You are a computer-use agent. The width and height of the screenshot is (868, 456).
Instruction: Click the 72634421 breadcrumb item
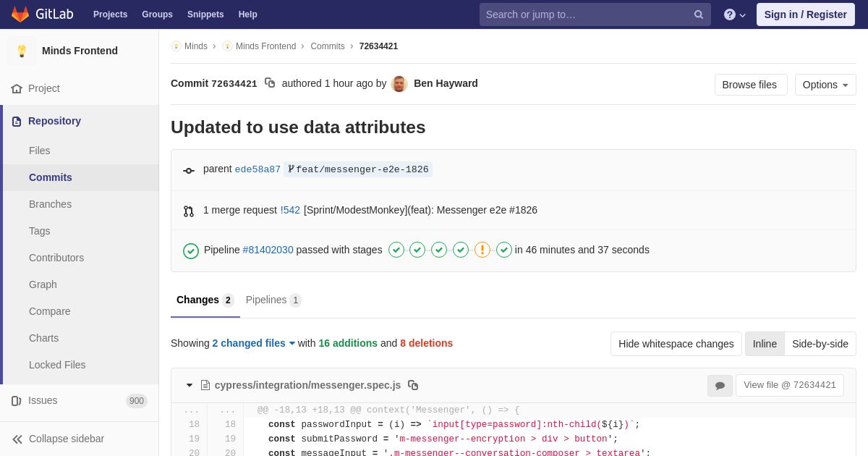[x=378, y=46]
